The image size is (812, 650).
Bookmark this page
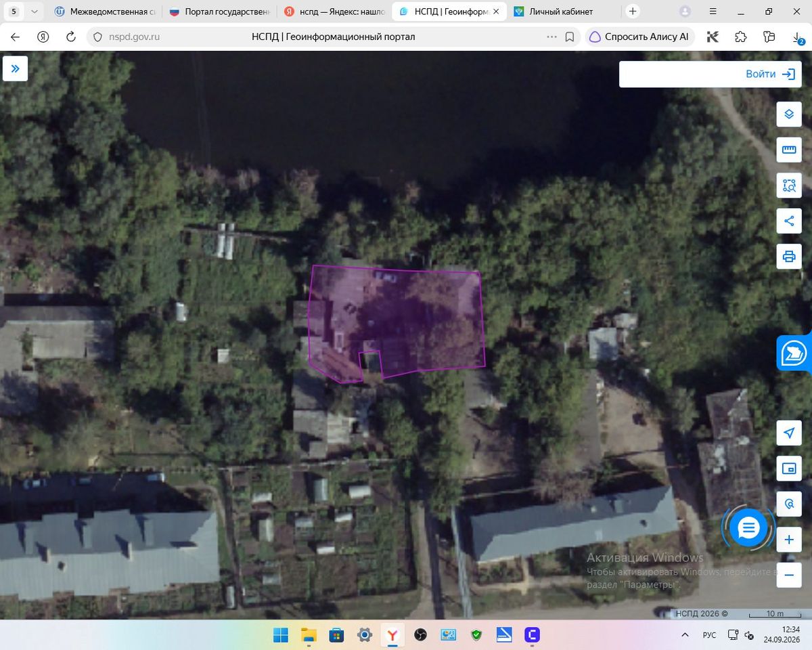[x=570, y=37]
